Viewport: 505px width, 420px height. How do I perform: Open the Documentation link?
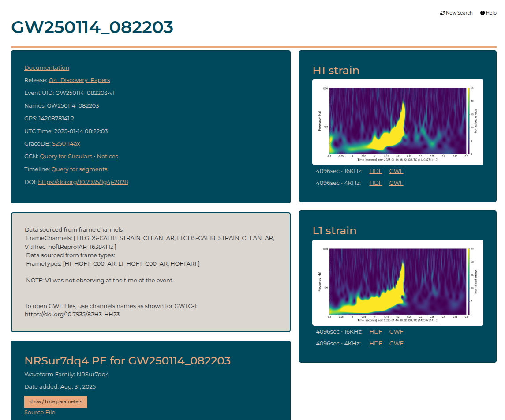pos(47,67)
